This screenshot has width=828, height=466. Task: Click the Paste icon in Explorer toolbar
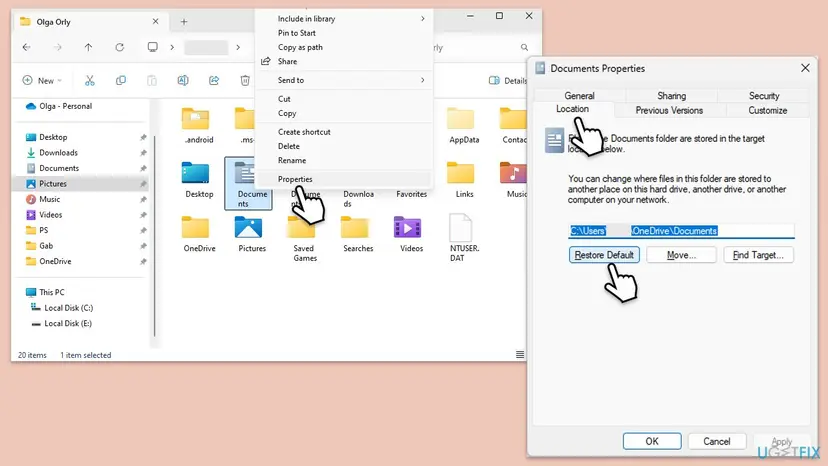[152, 80]
